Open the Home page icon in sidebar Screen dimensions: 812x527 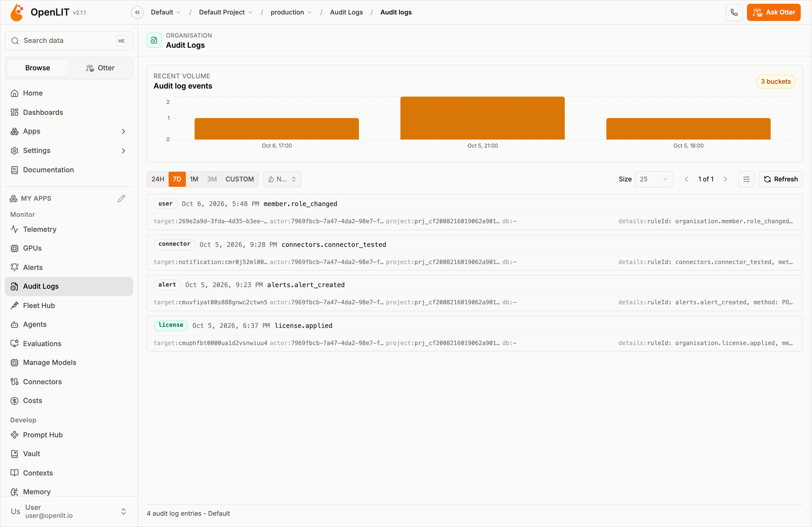(14, 93)
